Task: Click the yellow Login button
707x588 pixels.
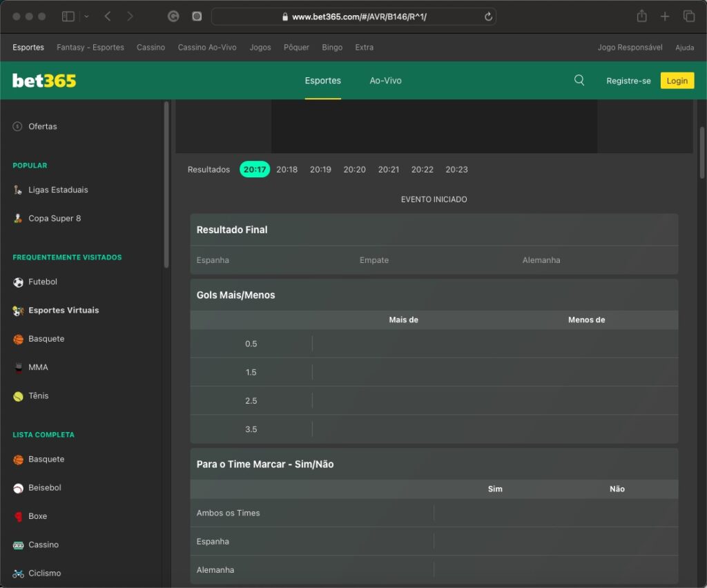Action: pyautogui.click(x=677, y=81)
